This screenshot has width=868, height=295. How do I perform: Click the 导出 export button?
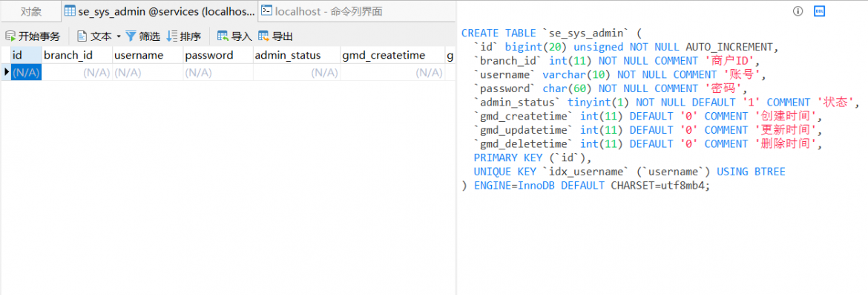pyautogui.click(x=276, y=36)
